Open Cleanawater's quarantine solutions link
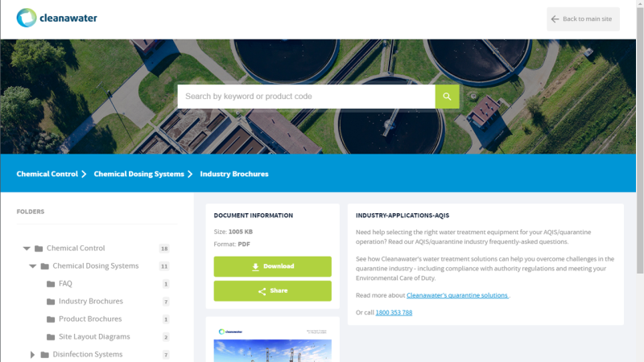 [x=457, y=295]
